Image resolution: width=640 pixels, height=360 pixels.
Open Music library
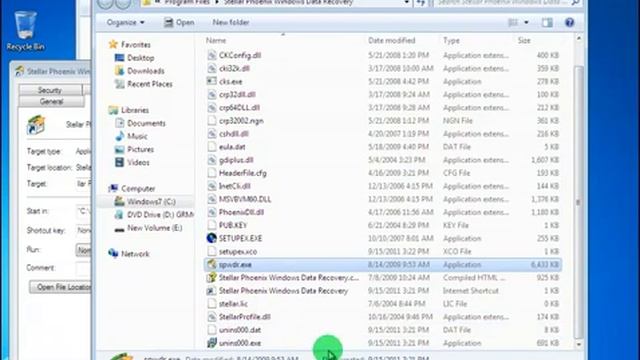coord(137,136)
